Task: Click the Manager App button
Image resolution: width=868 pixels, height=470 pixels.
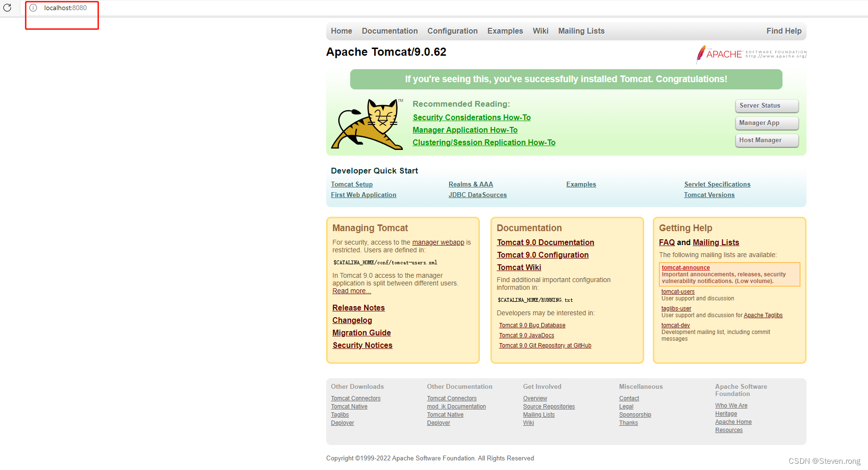Action: coord(767,123)
